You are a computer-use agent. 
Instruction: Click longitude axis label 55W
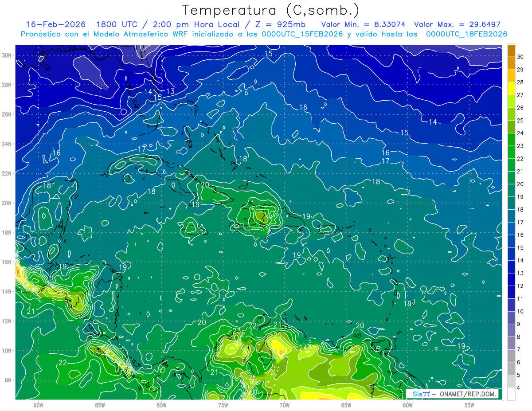pyautogui.click(x=469, y=406)
